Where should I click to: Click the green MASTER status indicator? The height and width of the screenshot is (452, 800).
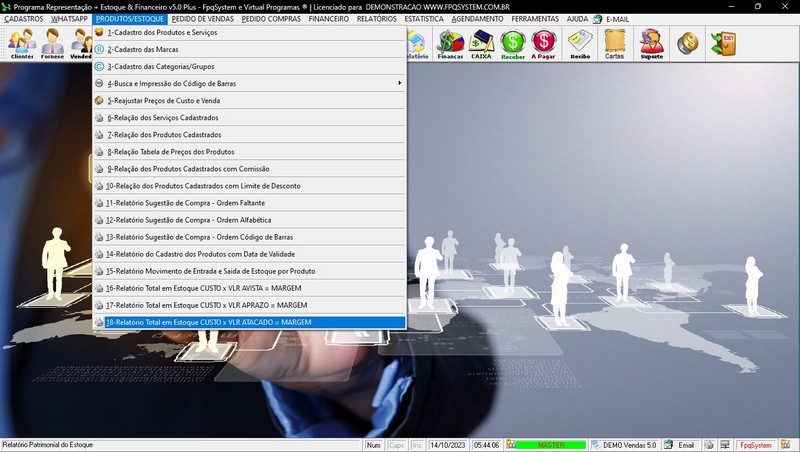point(551,445)
